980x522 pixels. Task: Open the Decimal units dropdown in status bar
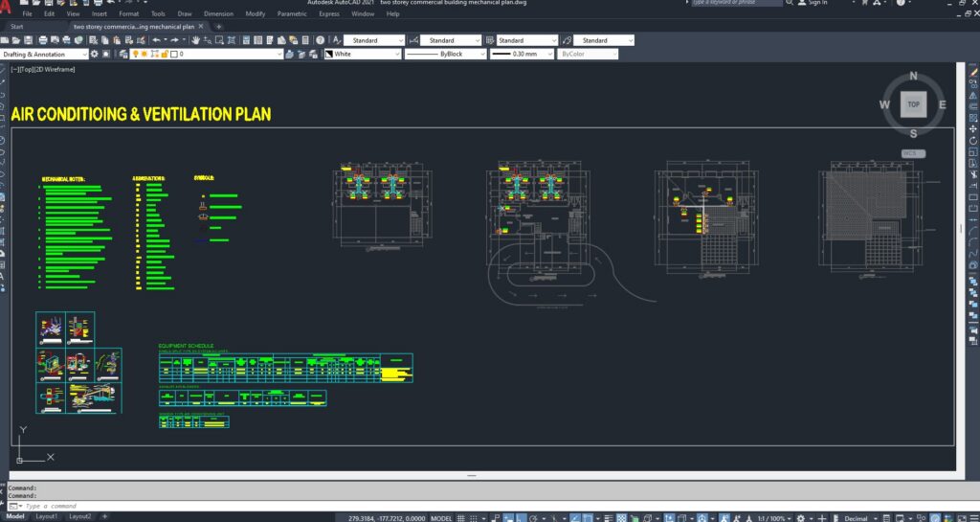pos(877,517)
